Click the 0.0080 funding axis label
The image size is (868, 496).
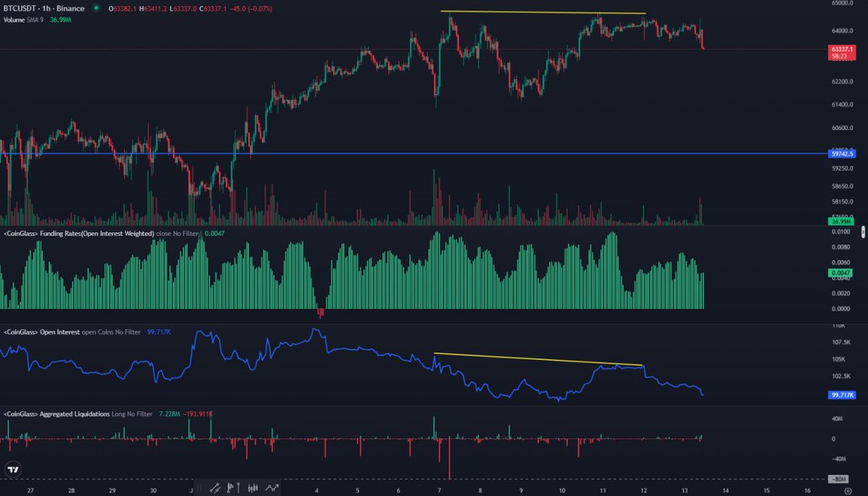841,247
